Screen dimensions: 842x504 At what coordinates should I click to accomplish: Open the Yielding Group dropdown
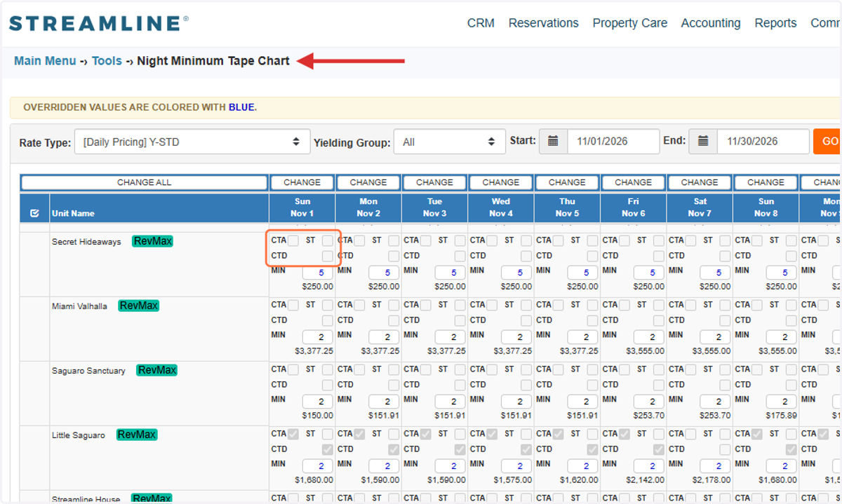[x=449, y=142]
